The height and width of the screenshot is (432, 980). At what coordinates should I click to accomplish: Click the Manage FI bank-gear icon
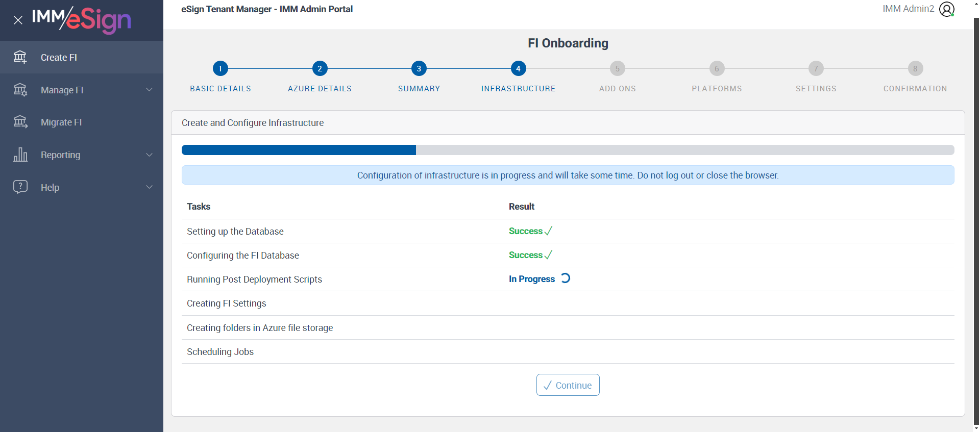[x=20, y=90]
